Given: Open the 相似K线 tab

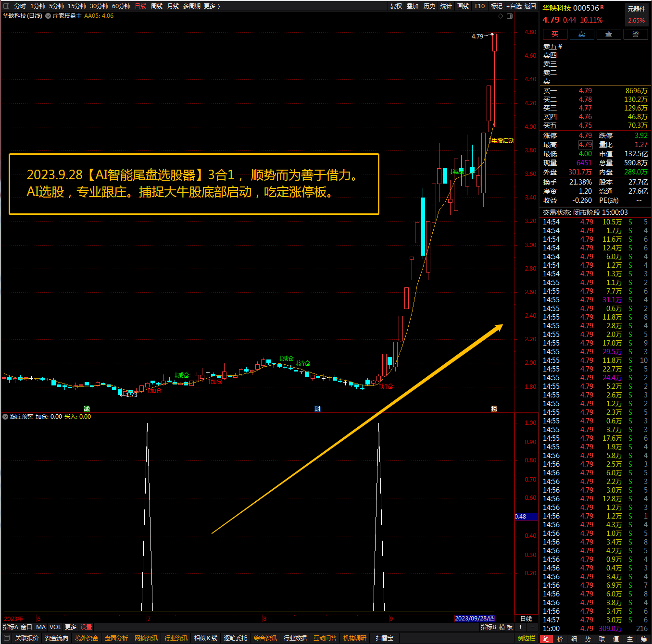Looking at the screenshot, I should (206, 638).
